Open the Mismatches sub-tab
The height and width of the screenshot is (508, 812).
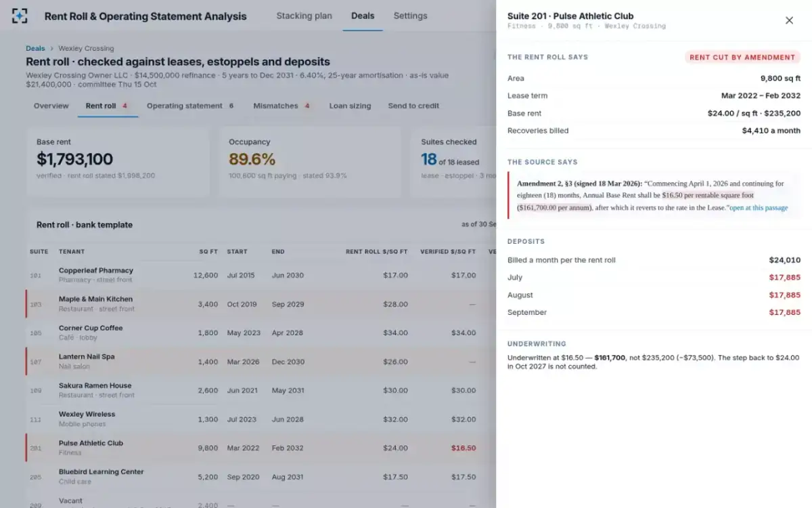click(282, 106)
